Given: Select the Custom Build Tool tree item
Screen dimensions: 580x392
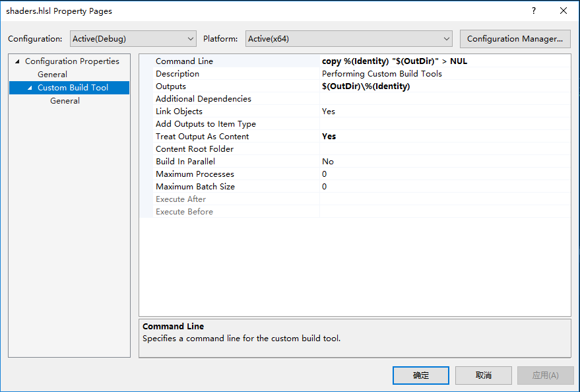Looking at the screenshot, I should [x=73, y=88].
